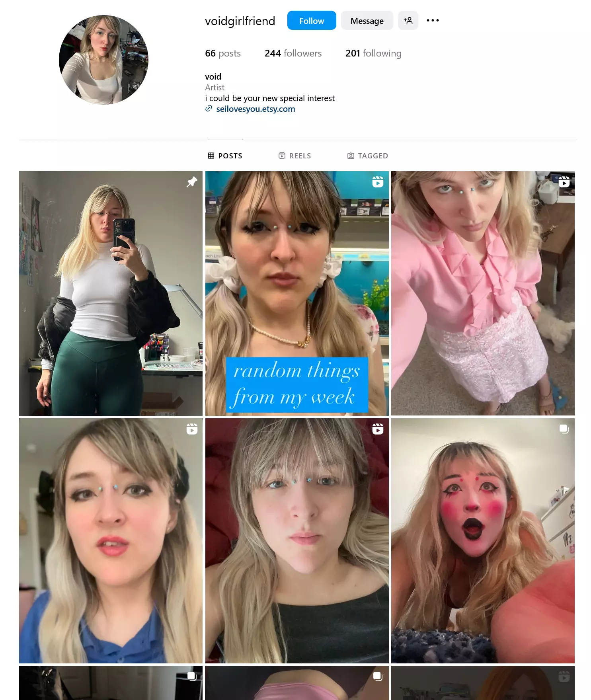Click the add-person suggestions icon button
This screenshot has height=700, width=591.
click(408, 20)
